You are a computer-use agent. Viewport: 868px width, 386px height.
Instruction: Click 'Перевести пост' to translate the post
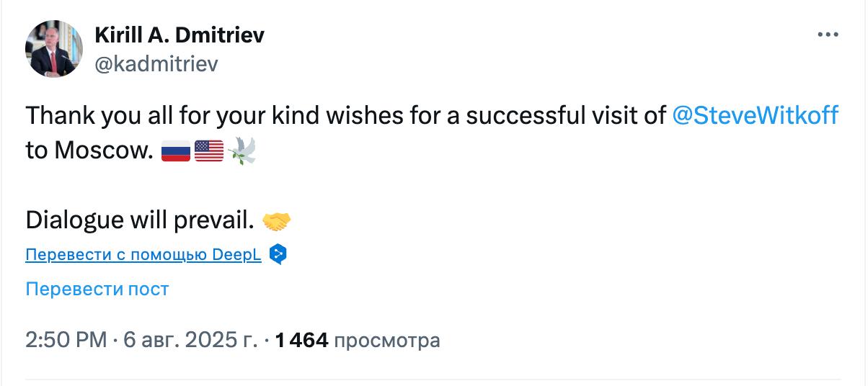(97, 289)
